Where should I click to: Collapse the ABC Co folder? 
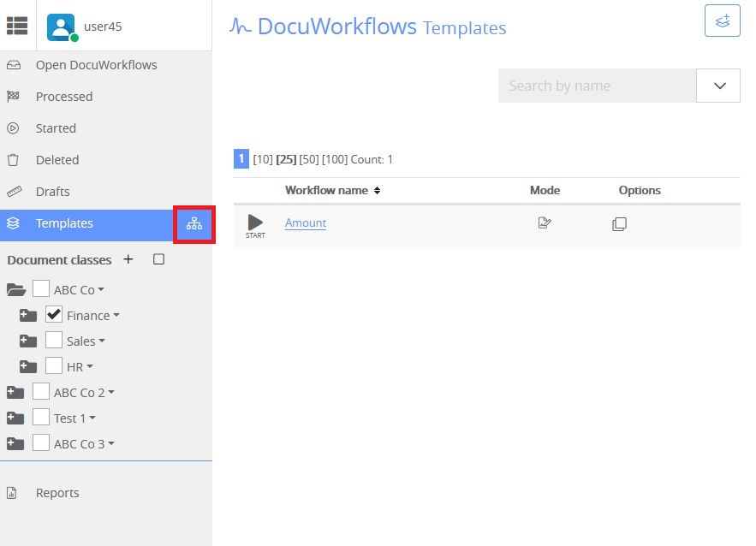pyautogui.click(x=16, y=289)
